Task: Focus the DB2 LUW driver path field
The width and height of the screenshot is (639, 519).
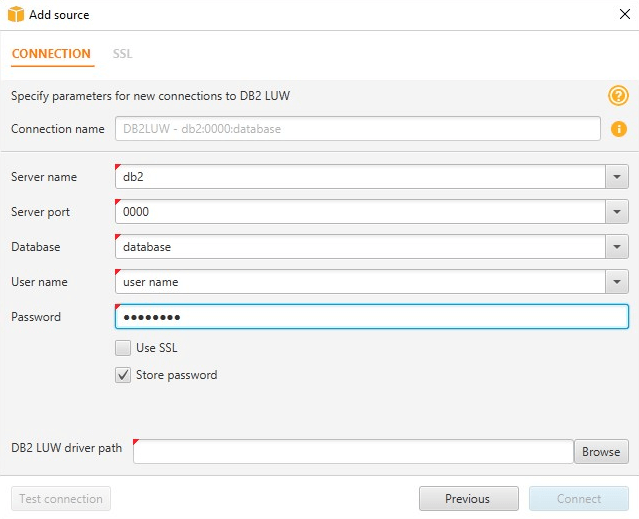Action: 353,452
